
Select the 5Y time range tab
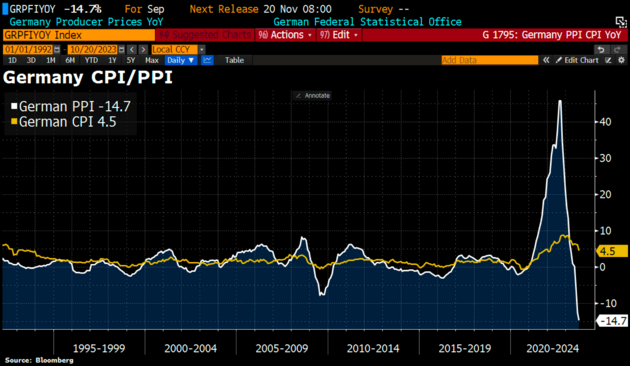point(131,60)
